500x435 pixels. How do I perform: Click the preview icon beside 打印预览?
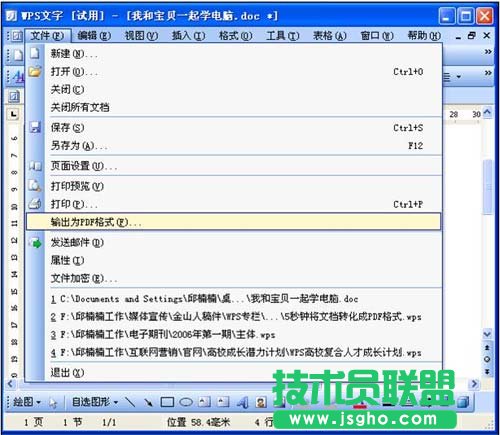click(35, 185)
